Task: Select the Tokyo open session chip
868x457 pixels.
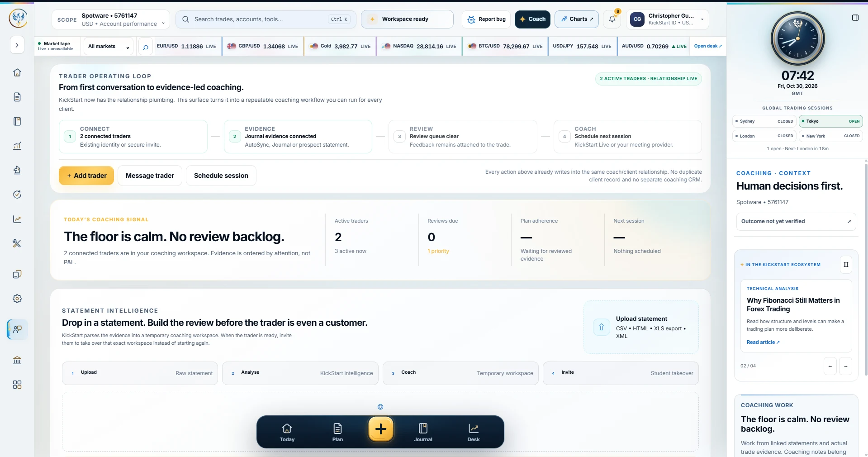Action: [831, 121]
